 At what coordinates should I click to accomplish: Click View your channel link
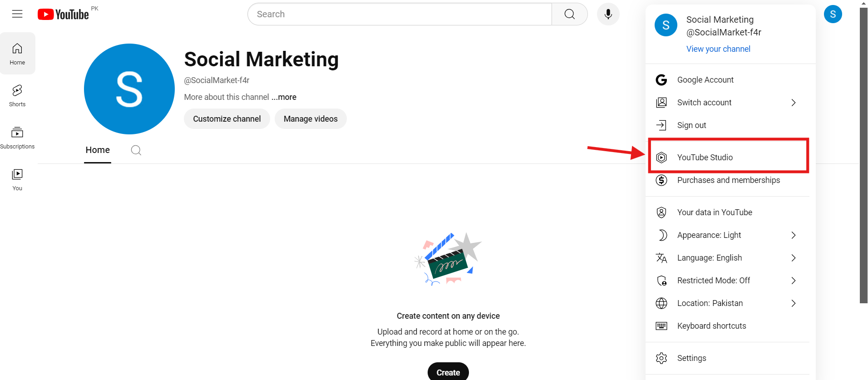(x=718, y=49)
